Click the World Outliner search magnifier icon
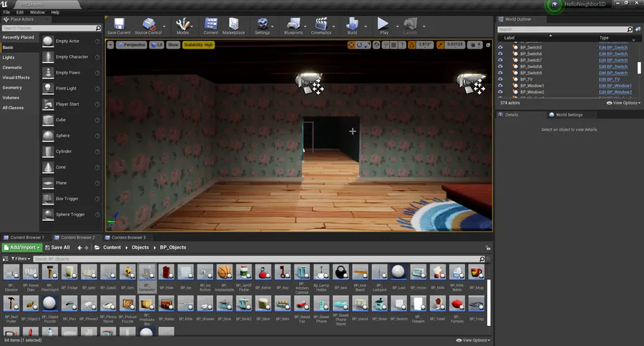 click(630, 29)
